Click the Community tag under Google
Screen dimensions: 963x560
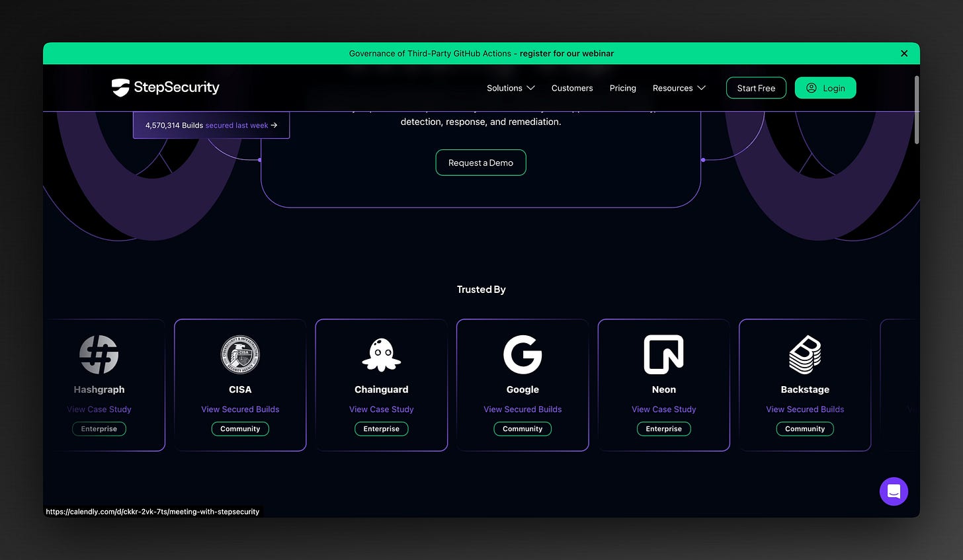[523, 429]
